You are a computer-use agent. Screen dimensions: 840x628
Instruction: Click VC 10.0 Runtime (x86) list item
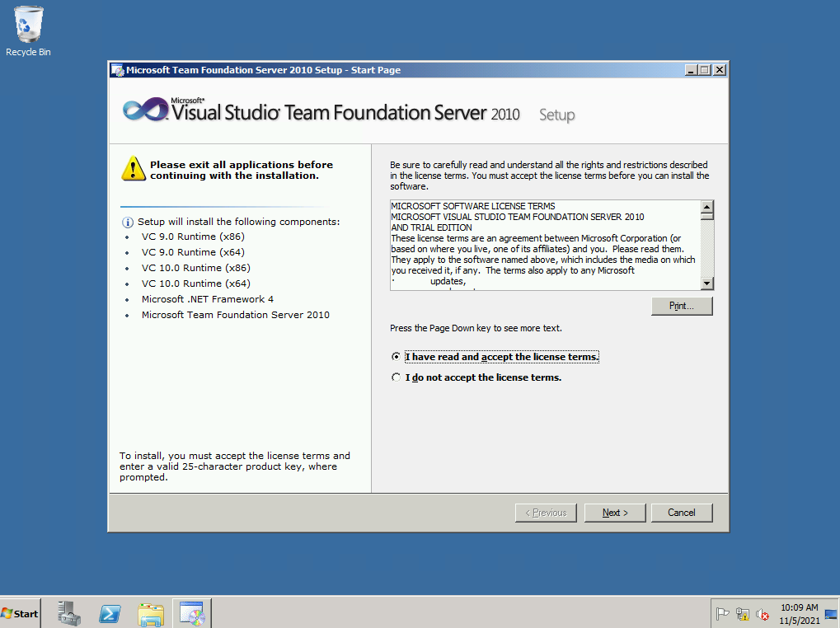coord(196,268)
